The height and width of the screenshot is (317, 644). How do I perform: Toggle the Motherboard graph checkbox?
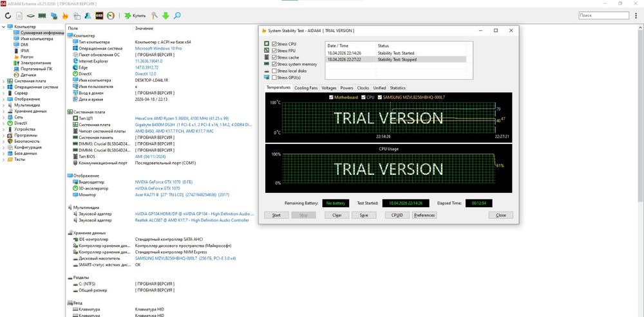(332, 97)
